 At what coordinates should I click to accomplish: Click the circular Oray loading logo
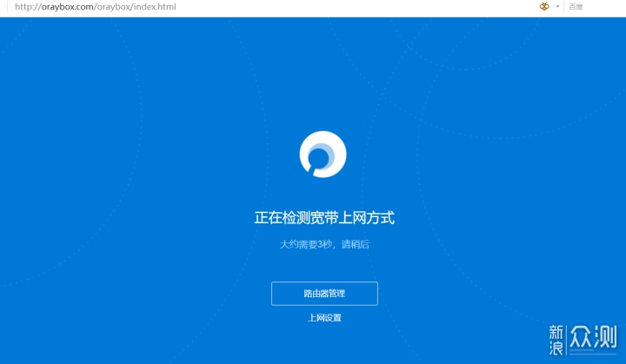(x=323, y=154)
